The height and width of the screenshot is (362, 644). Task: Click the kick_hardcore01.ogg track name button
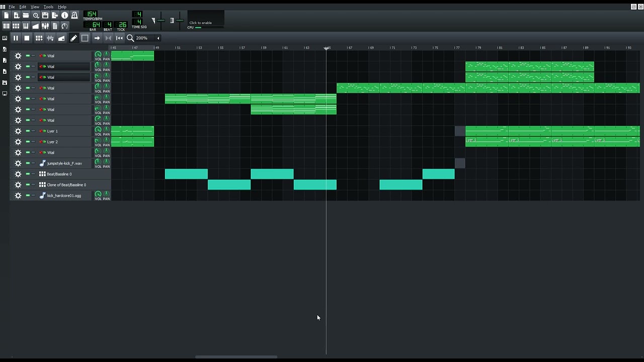[64, 196]
